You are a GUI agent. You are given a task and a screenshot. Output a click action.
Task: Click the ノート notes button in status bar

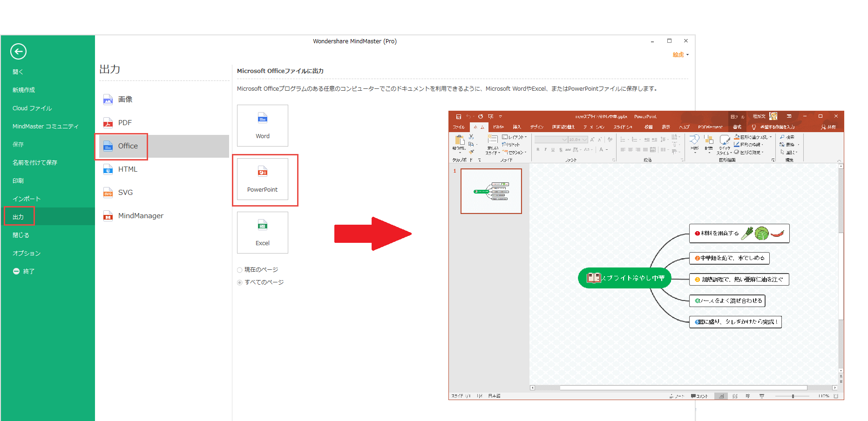(x=677, y=396)
